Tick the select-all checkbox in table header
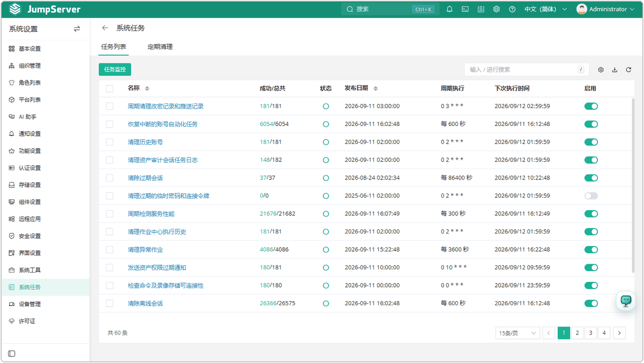644x363 pixels. point(110,88)
